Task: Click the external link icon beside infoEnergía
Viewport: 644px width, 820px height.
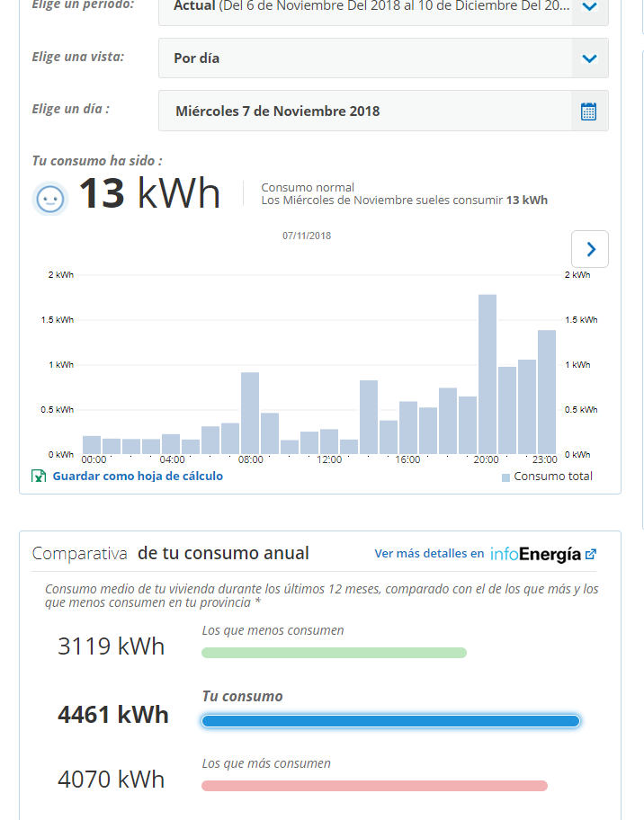Action: (591, 555)
